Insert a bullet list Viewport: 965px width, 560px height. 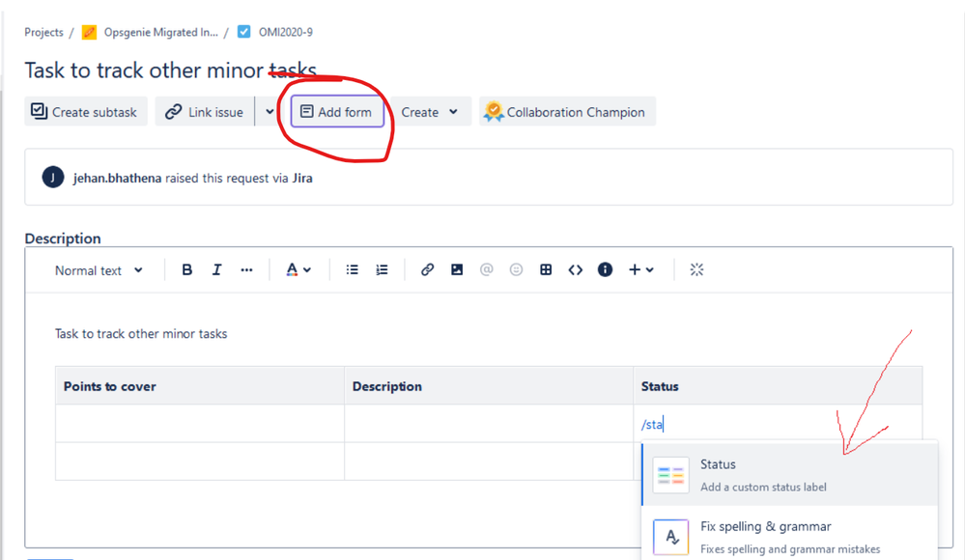[x=352, y=269]
